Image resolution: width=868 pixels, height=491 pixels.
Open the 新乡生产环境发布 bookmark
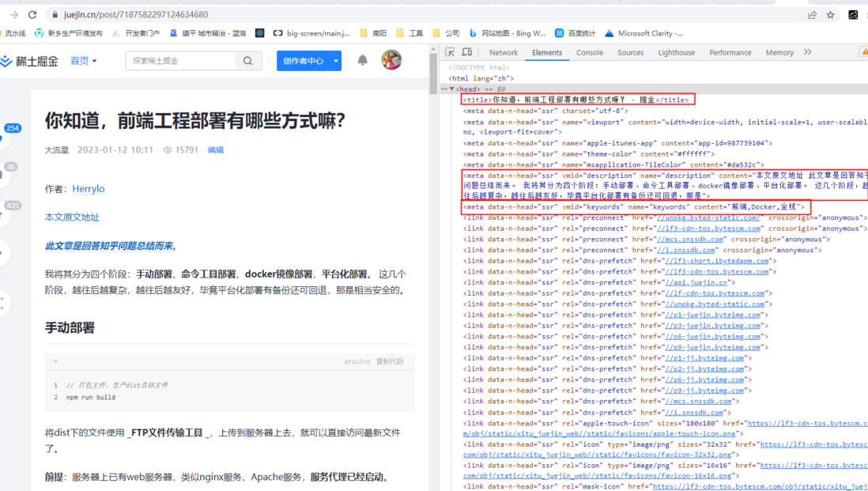click(x=69, y=33)
